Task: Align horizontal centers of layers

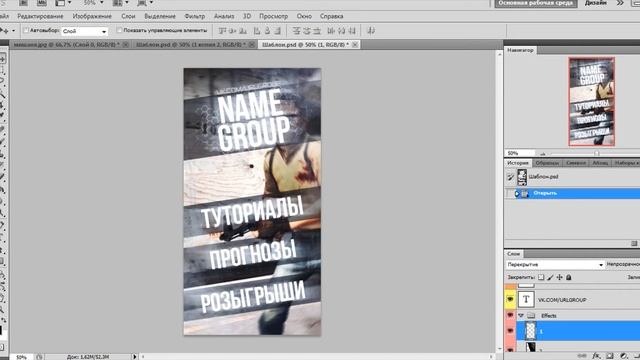Action: click(267, 31)
